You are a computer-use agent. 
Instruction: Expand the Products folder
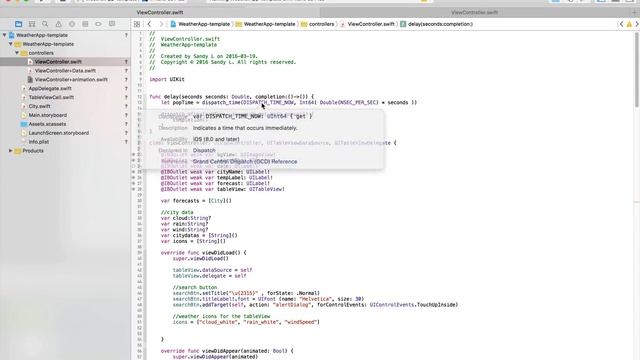click(x=11, y=151)
